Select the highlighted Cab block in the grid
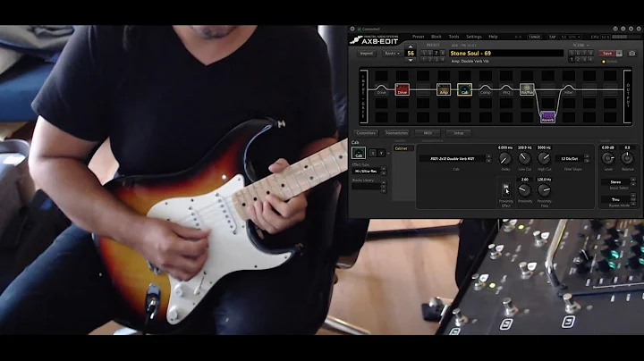 464,89
